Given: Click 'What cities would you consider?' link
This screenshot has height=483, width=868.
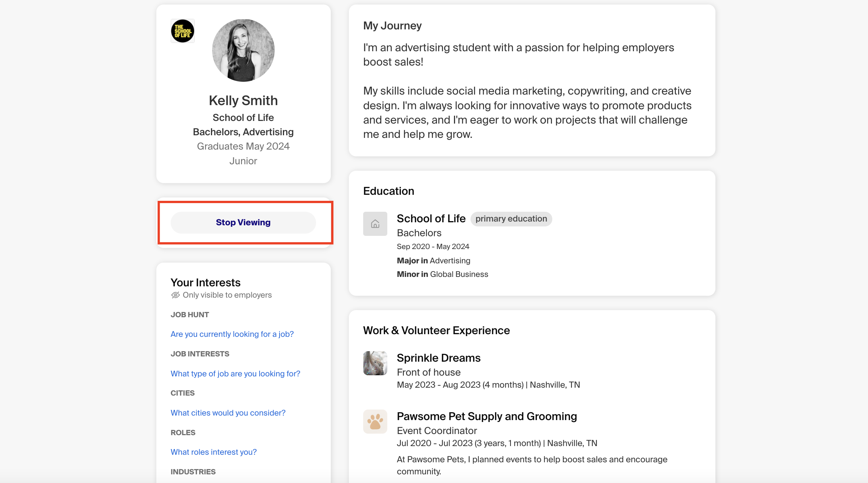Looking at the screenshot, I should click(228, 413).
